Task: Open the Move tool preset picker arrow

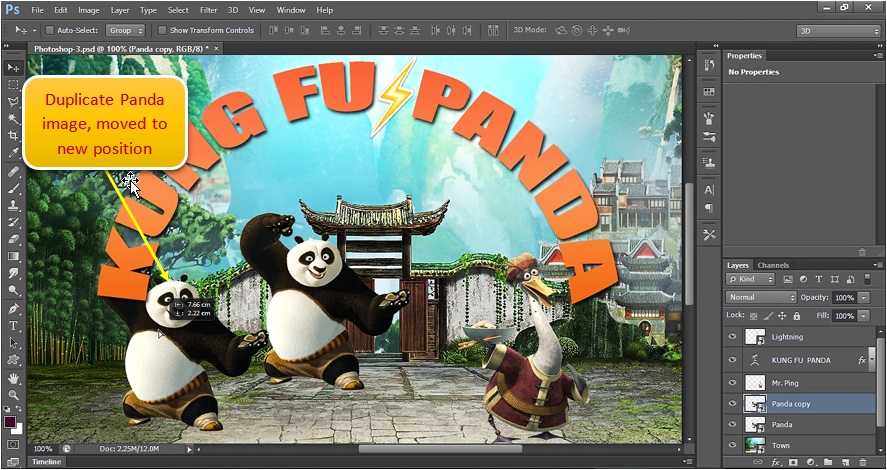Action: 35,31
